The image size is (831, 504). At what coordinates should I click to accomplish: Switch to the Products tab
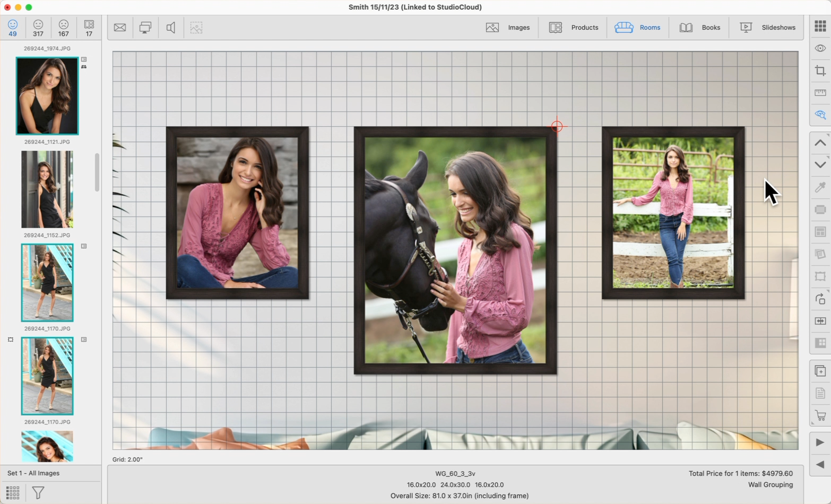[574, 28]
